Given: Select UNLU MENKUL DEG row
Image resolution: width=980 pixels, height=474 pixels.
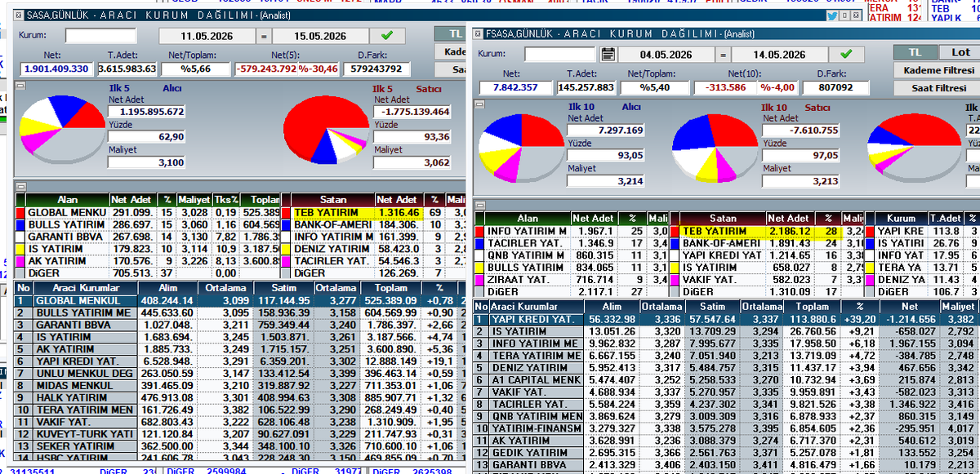Looking at the screenshot, I should point(241,374).
